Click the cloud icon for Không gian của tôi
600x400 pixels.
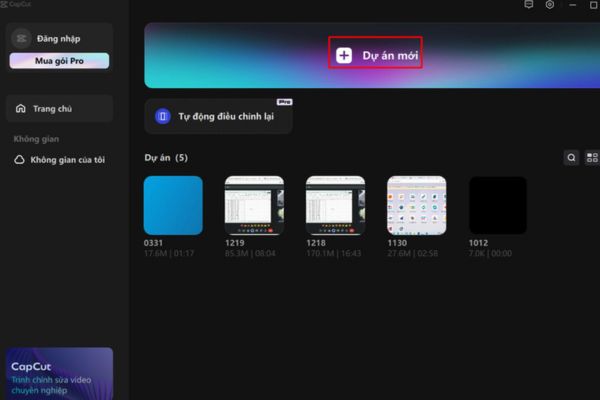(x=19, y=160)
